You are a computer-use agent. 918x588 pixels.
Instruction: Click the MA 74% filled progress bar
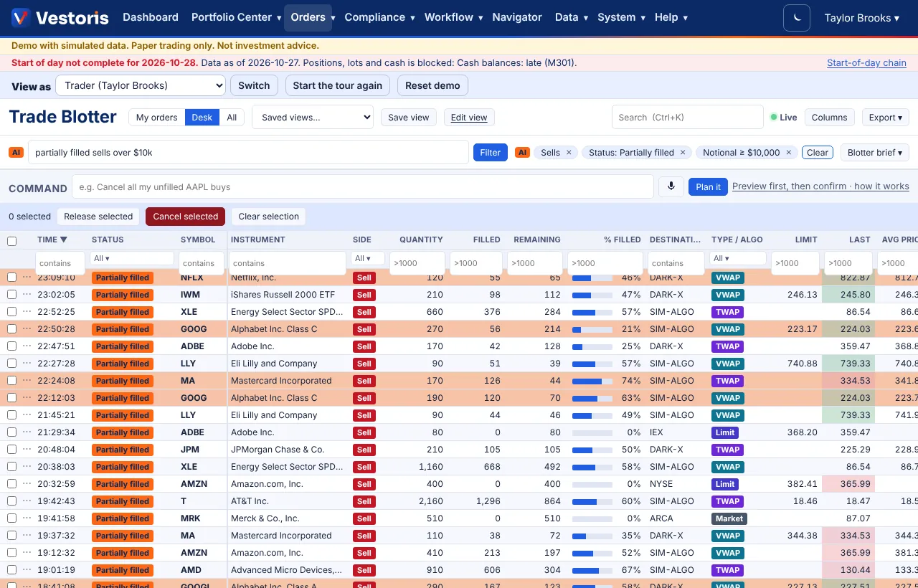pos(592,381)
